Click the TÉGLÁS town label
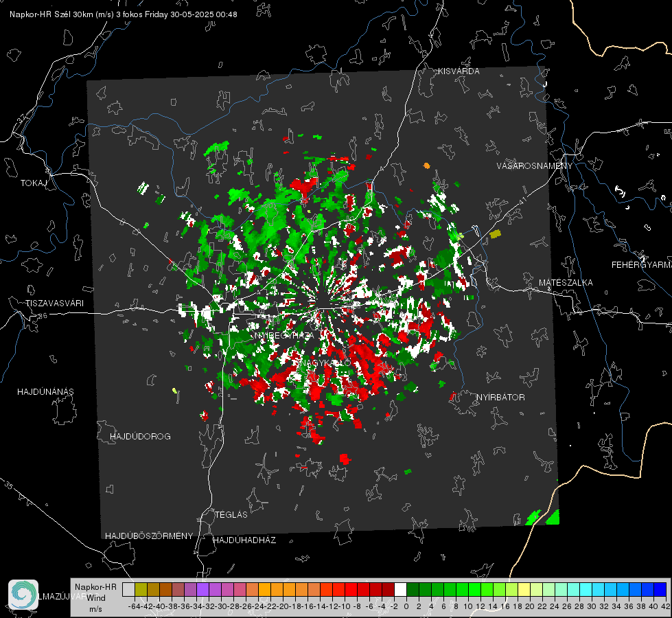This screenshot has width=672, height=618. (231, 514)
